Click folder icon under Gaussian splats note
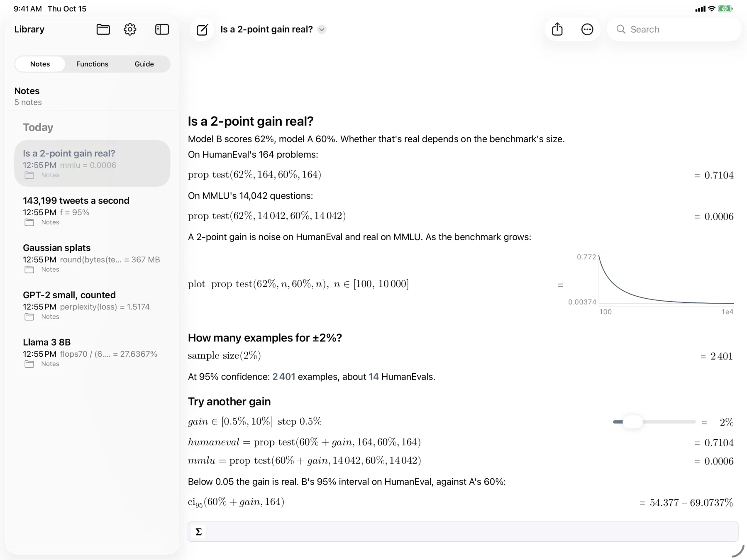 (29, 270)
